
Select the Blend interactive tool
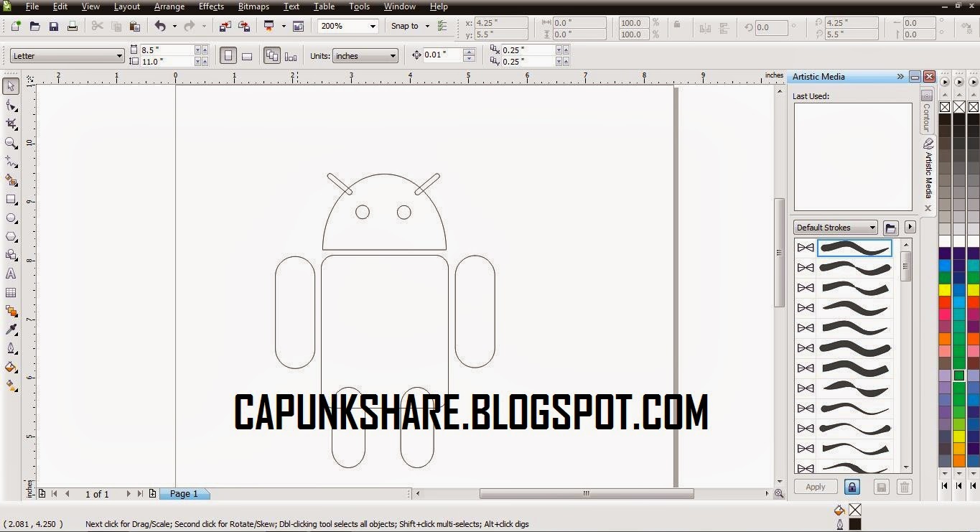point(11,311)
